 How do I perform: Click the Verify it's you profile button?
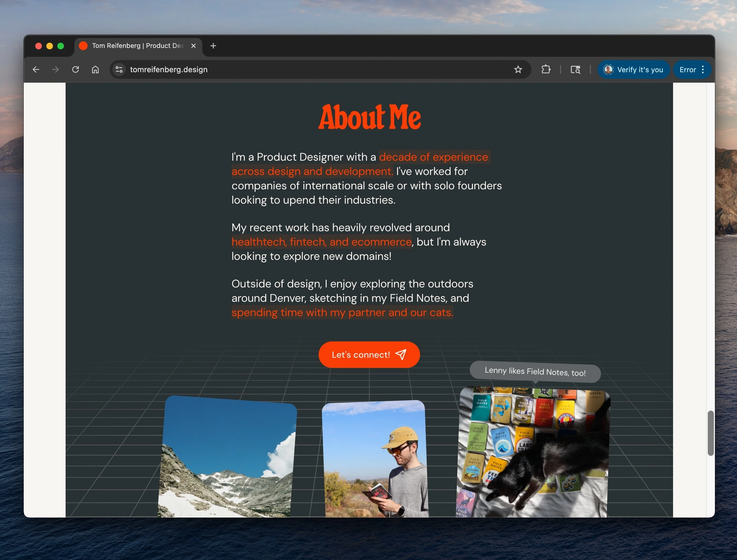tap(633, 69)
